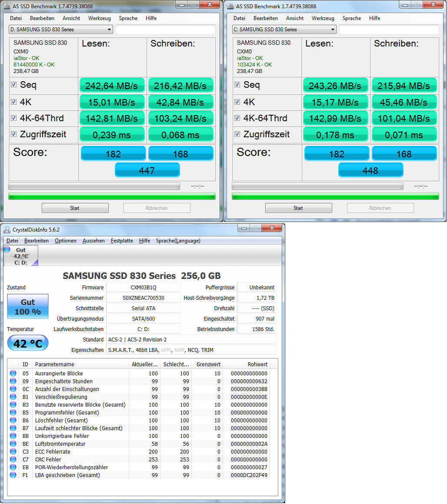
Task: Uncheck Zugriffszeit test in D: drive window
Action: tap(14, 134)
